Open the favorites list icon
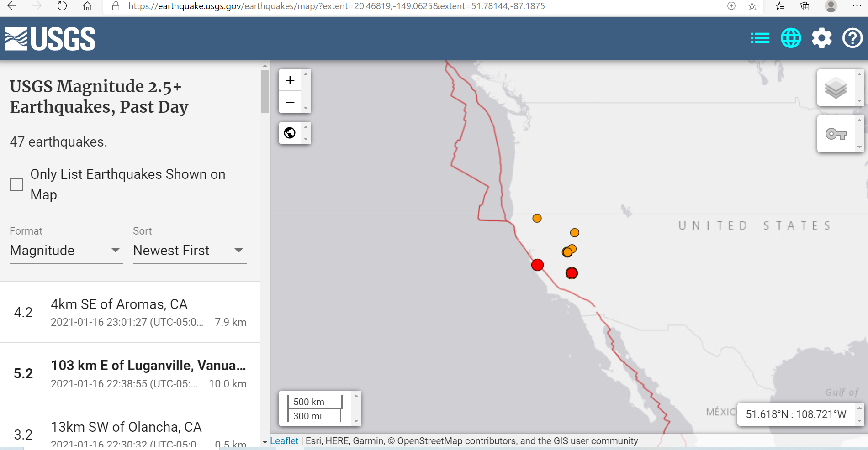 pos(780,6)
